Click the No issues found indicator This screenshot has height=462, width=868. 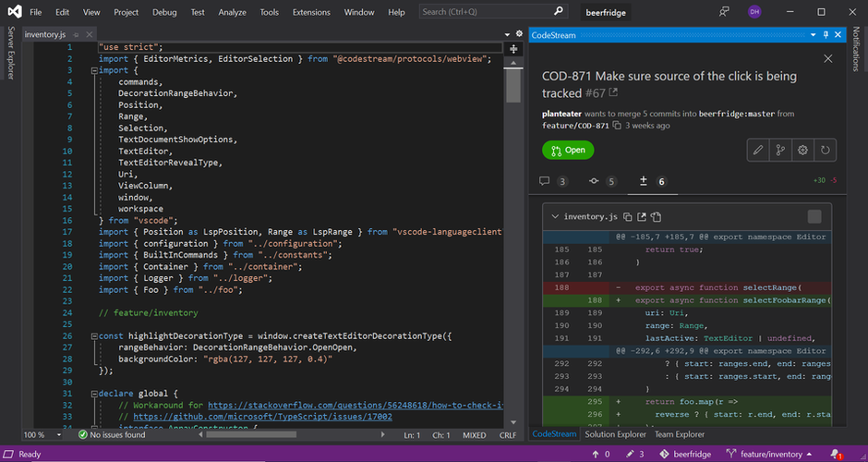112,435
